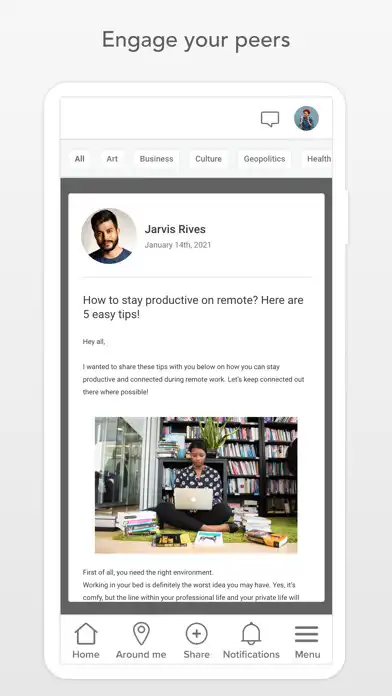
Task: Select the All category filter
Action: pyautogui.click(x=79, y=159)
